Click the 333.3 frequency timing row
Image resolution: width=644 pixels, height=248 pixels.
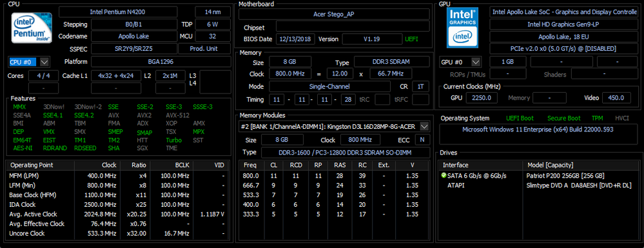pyautogui.click(x=335, y=215)
